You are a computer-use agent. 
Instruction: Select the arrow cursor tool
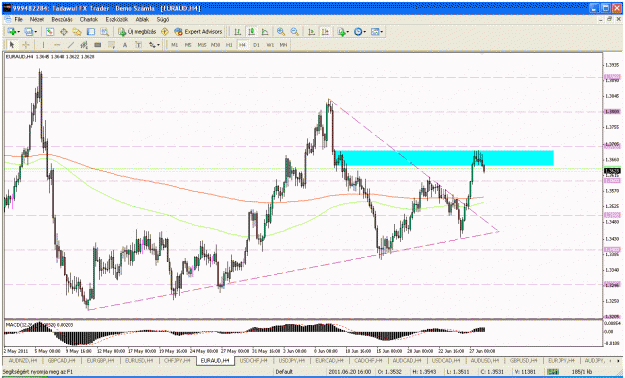click(x=12, y=45)
